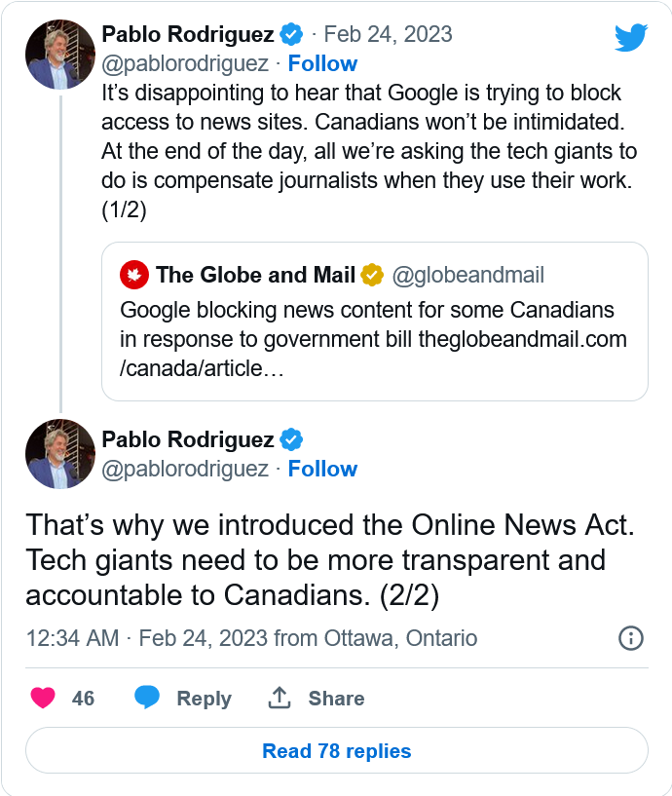Open quoted Globe and Mail tweet text

(373, 339)
